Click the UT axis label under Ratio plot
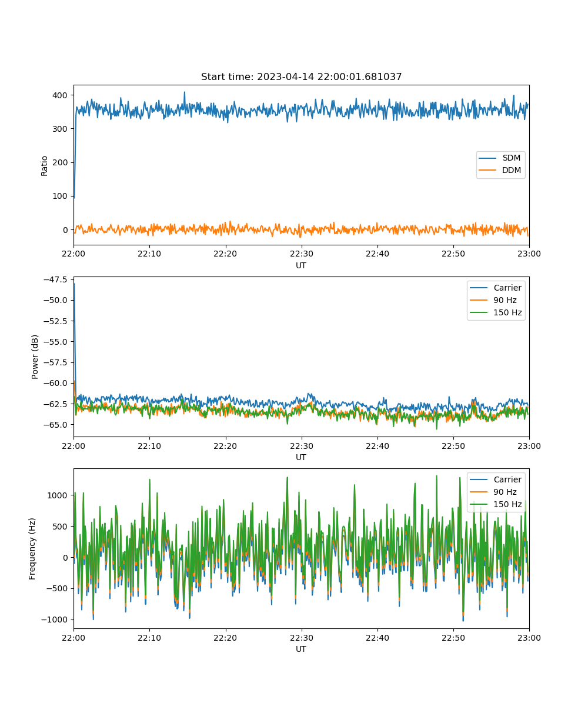Viewport: 588px width, 706px height. [301, 265]
